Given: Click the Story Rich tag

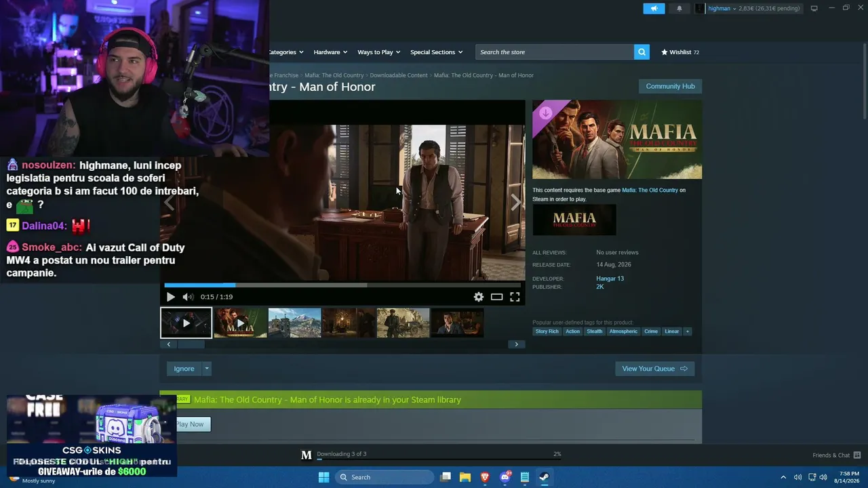Looking at the screenshot, I should click(x=547, y=331).
